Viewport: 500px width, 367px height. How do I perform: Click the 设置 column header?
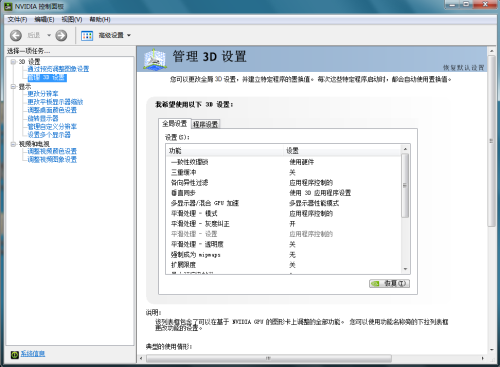point(343,151)
